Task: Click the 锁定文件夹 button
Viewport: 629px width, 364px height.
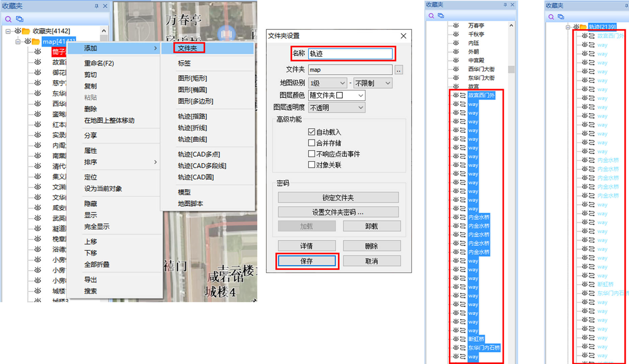Action: [338, 198]
